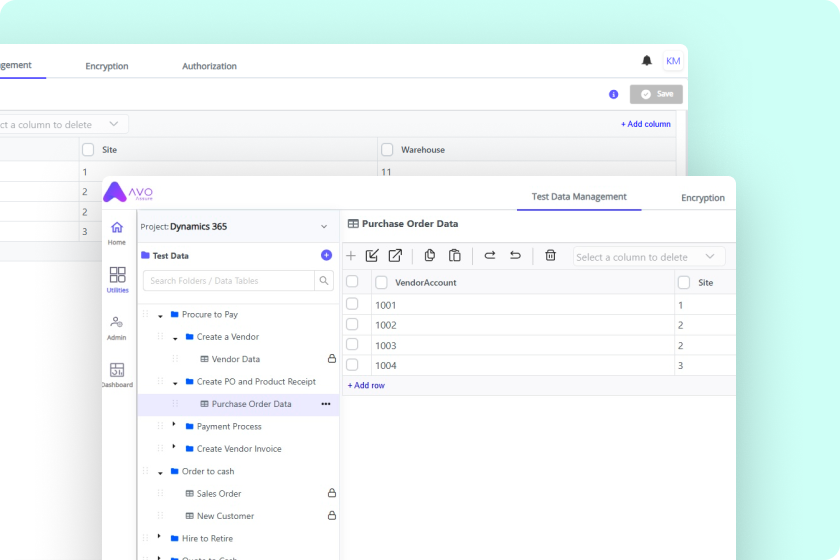Click the + Add column link

tap(645, 124)
